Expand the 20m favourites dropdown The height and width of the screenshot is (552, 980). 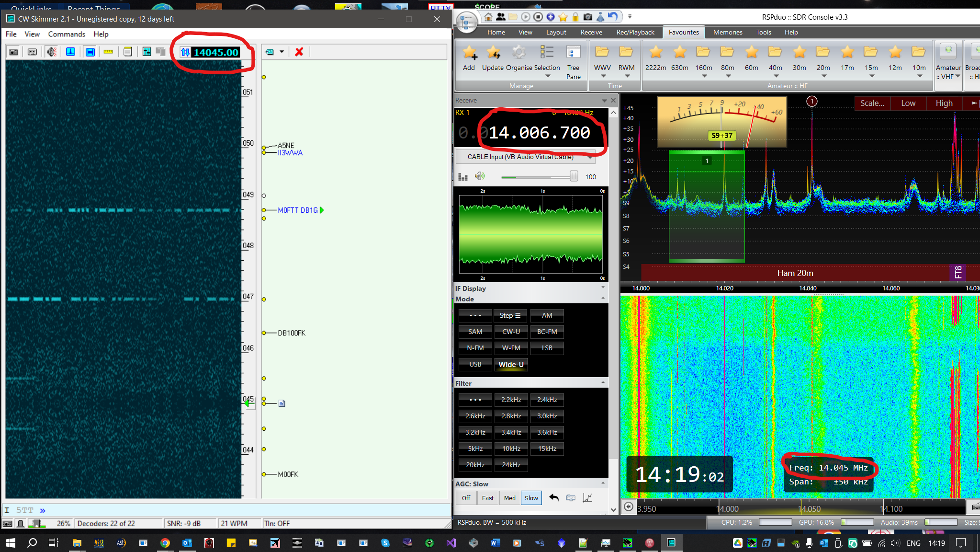(x=823, y=76)
